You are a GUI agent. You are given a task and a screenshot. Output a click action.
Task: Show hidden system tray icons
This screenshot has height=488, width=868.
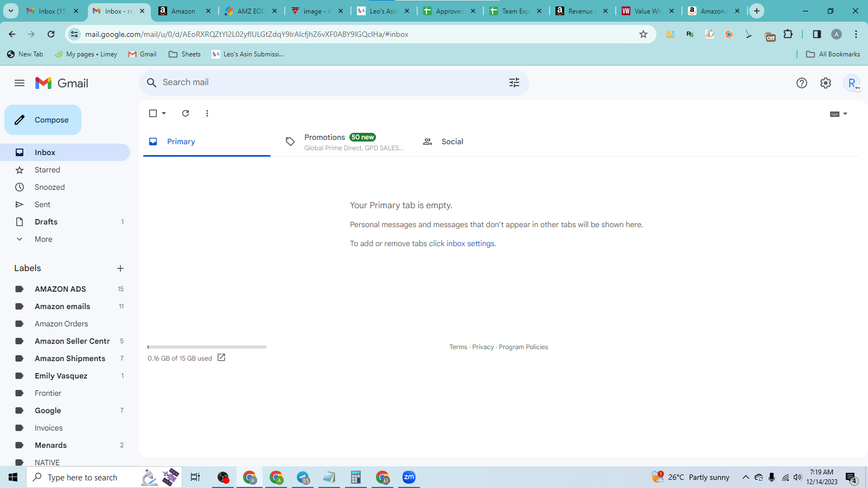(x=745, y=477)
